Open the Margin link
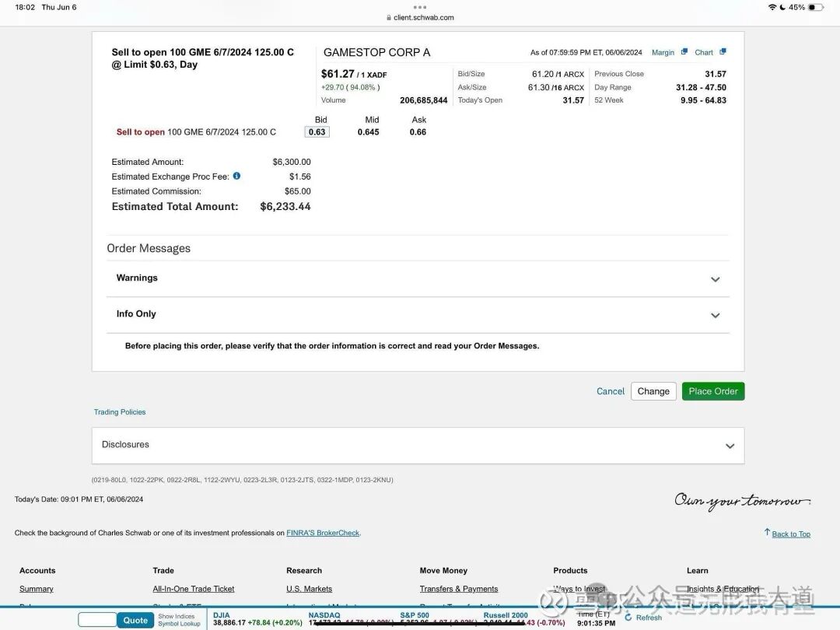Image resolution: width=840 pixels, height=630 pixels. tap(663, 53)
